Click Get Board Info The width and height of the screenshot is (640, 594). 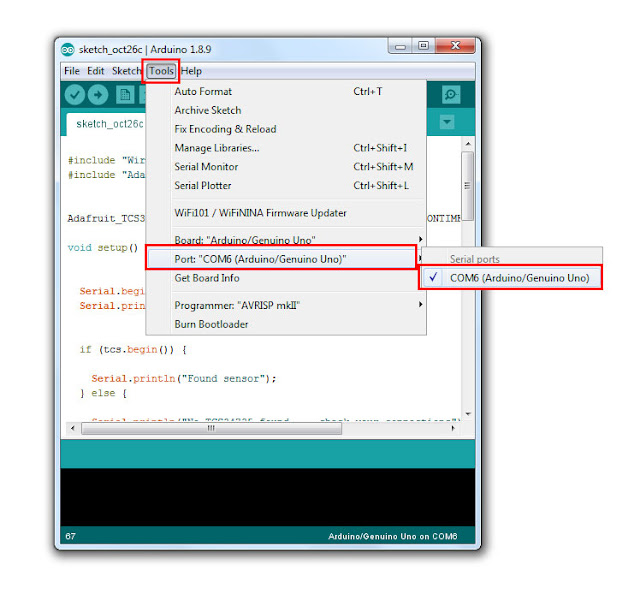(286, 278)
